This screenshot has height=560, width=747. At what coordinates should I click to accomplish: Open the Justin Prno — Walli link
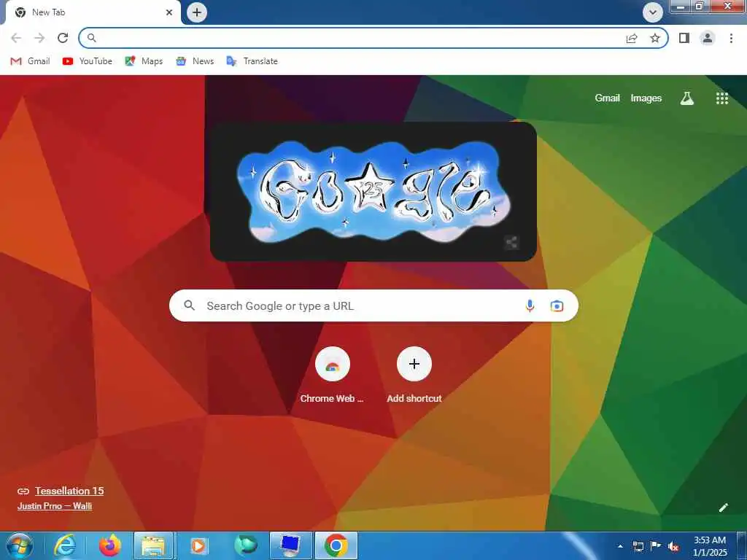point(55,506)
